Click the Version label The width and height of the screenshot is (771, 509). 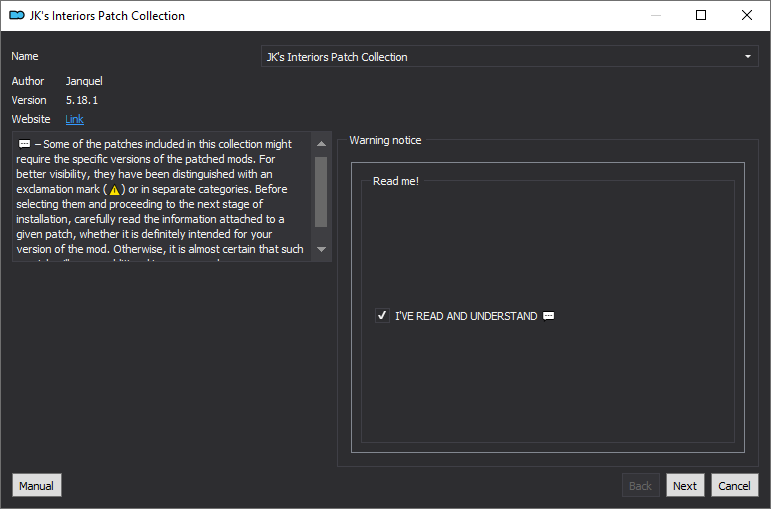[x=29, y=100]
